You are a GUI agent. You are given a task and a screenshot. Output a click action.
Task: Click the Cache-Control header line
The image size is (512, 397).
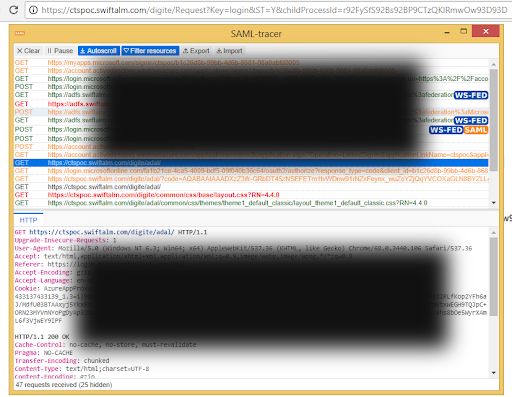105,345
